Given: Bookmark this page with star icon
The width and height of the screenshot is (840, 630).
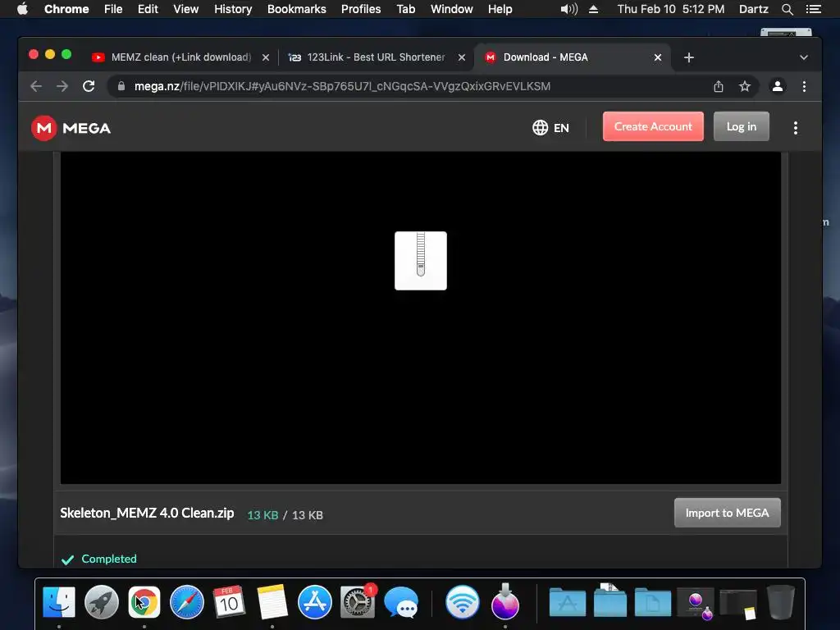Looking at the screenshot, I should [745, 86].
